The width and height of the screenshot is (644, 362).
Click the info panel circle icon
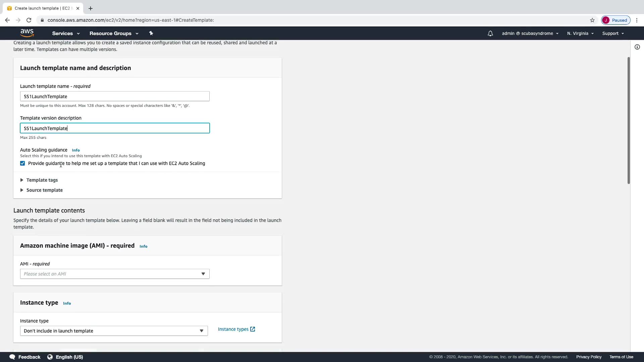coord(637,47)
